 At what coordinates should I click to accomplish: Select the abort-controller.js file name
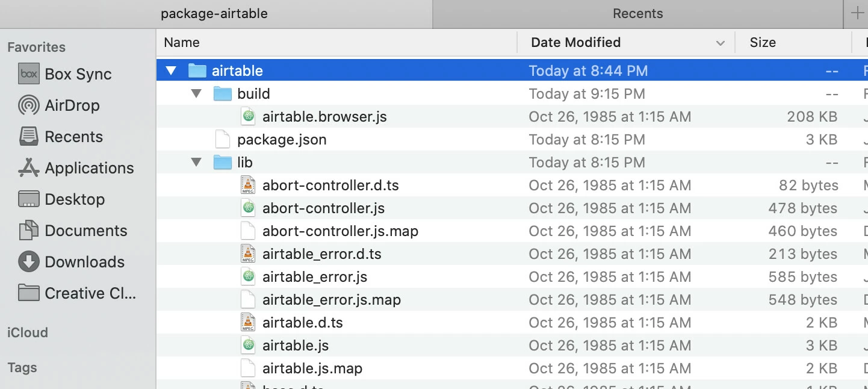click(323, 208)
